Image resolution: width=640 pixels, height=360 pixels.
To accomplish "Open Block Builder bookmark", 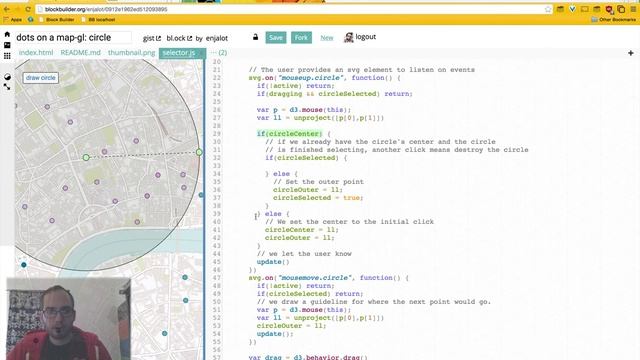I will pyautogui.click(x=57, y=20).
